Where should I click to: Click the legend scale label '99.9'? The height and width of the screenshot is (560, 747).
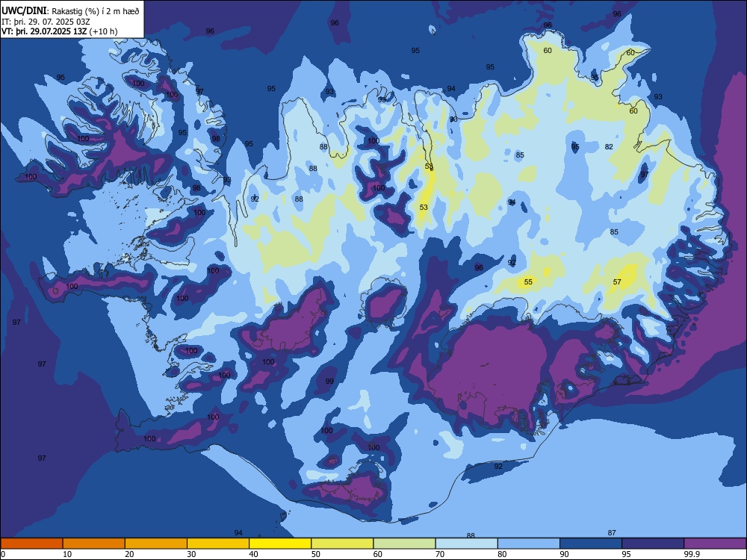tap(691, 554)
